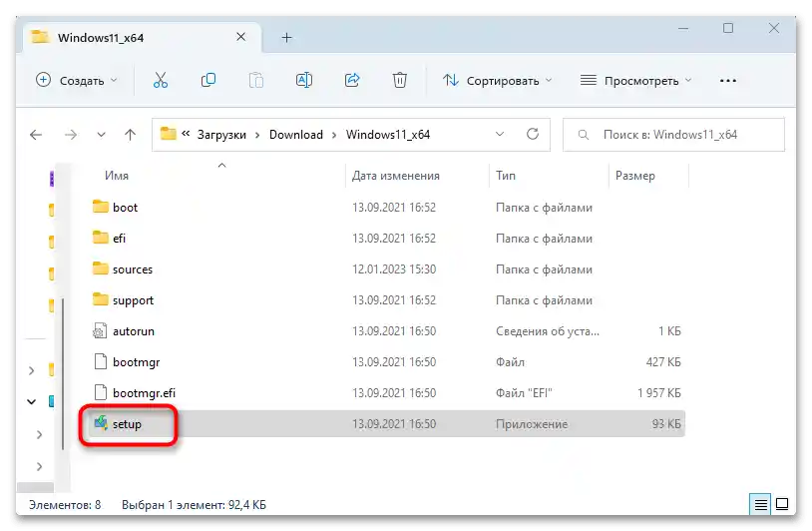Click the efi folder icon
812x531 pixels.
pos(101,238)
